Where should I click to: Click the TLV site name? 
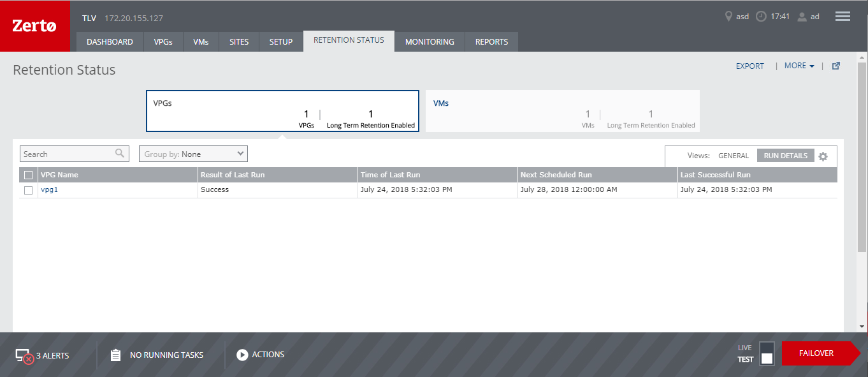[89, 18]
